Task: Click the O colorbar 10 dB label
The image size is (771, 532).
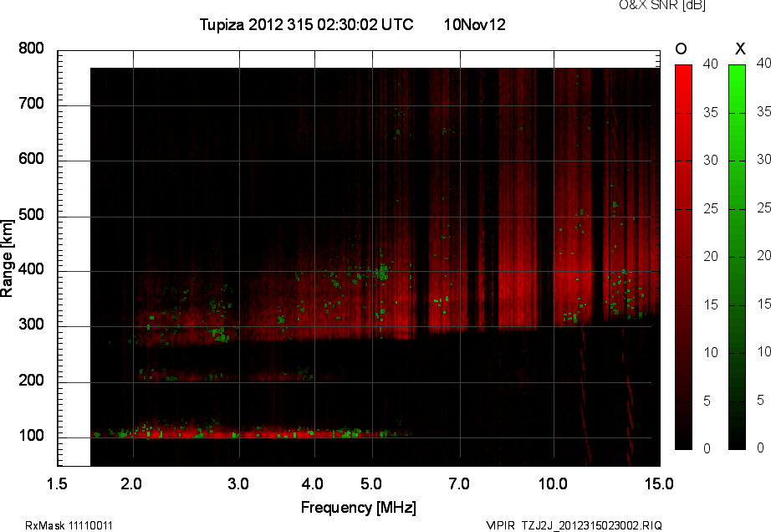Action: (x=711, y=352)
